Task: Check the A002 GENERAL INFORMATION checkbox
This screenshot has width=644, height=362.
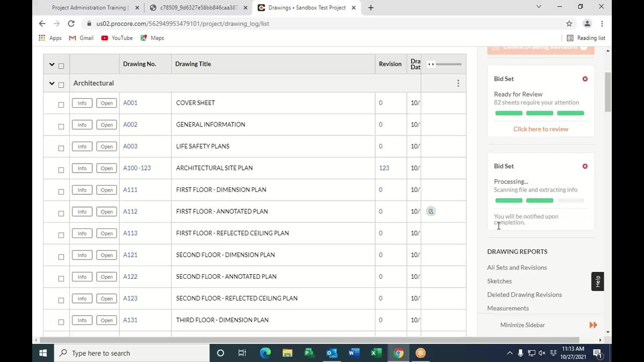Action: coord(61,126)
